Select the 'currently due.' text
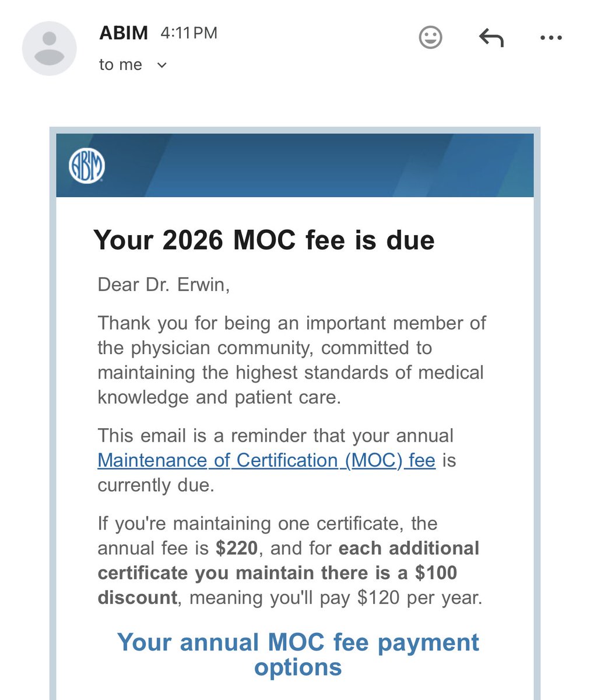 coord(156,485)
